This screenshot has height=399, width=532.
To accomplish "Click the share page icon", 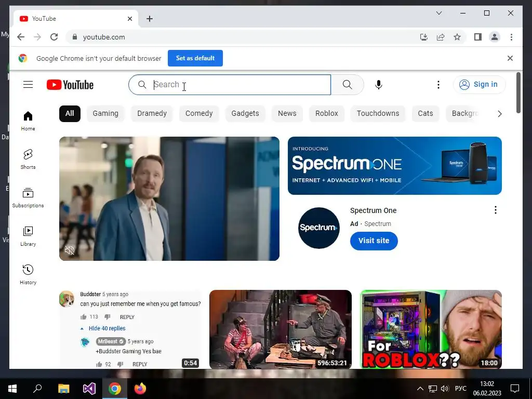I will [441, 37].
